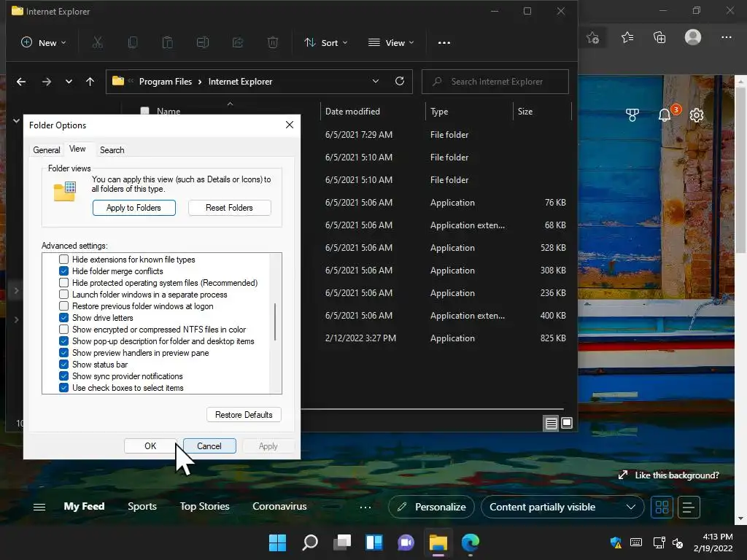Click the Paste clipboard icon in Explorer toolbar
The image size is (747, 560).
point(168,42)
